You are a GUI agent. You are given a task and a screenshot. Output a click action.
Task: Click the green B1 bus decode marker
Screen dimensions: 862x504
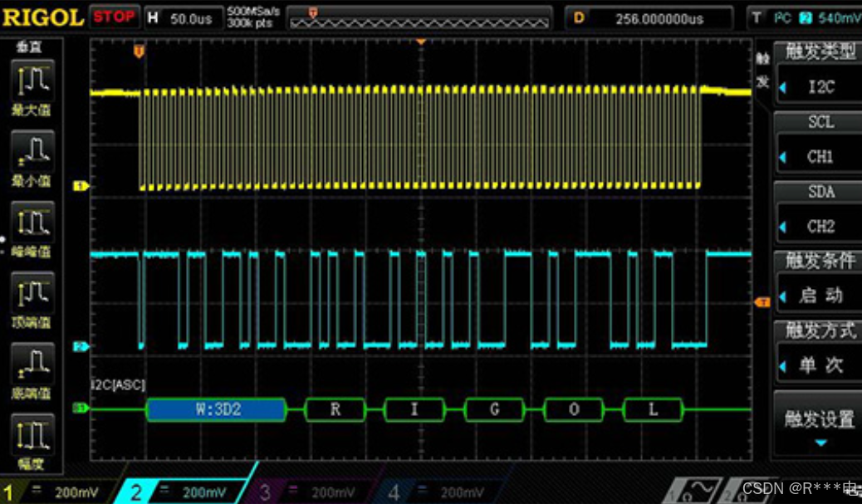pos(81,408)
